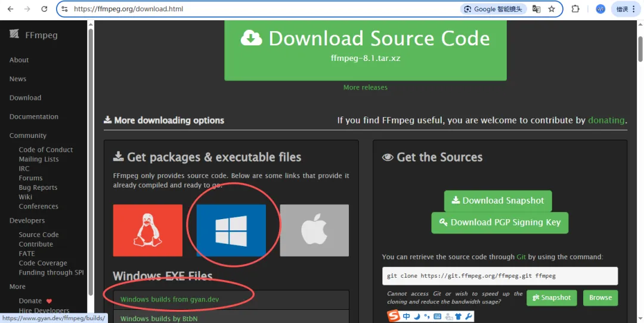
Task: Open Wiki link in sidebar
Action: [x=25, y=197]
